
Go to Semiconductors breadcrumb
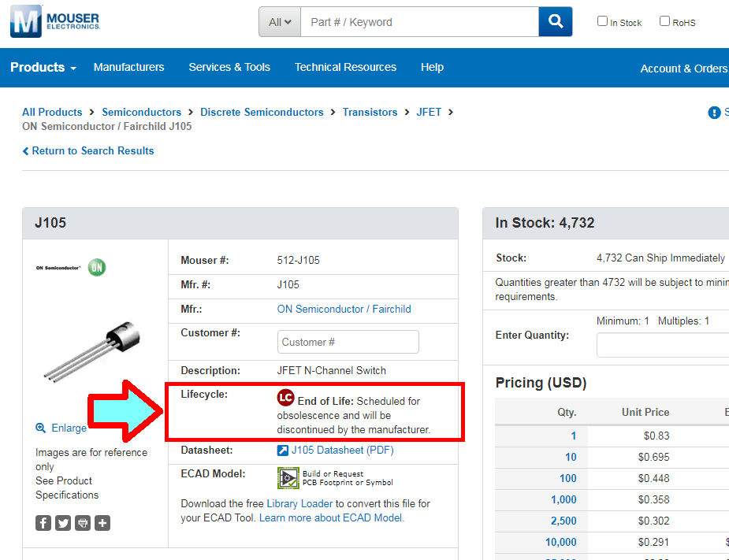141,113
